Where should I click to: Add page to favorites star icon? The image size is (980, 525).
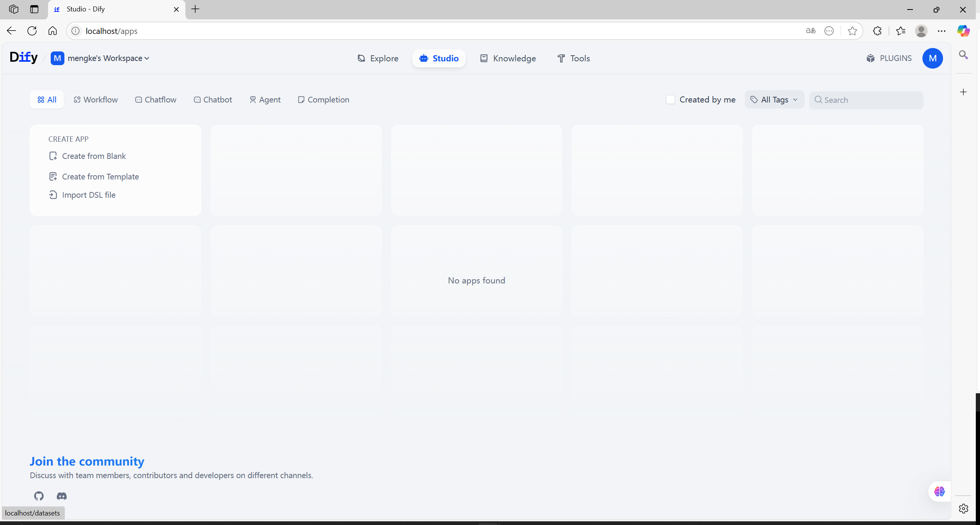point(852,31)
